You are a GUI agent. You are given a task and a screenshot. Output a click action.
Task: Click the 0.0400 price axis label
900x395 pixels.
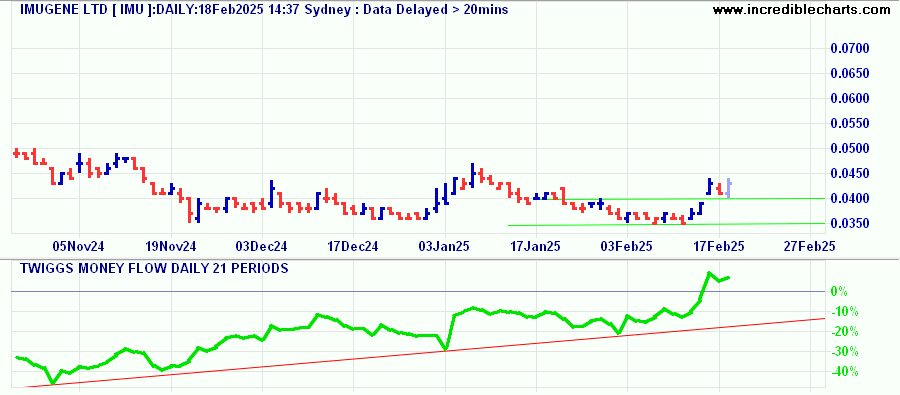click(850, 199)
